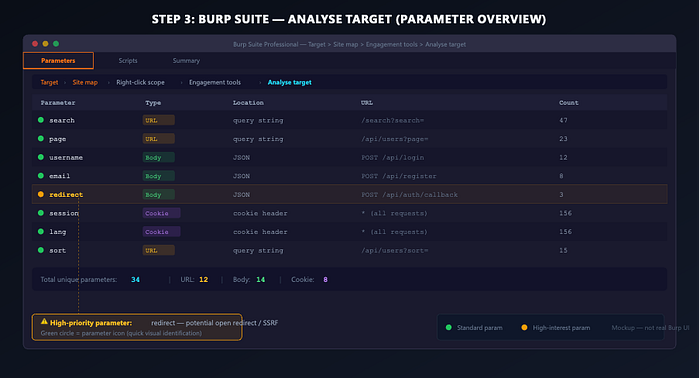Select the username parameter name

tap(66, 158)
